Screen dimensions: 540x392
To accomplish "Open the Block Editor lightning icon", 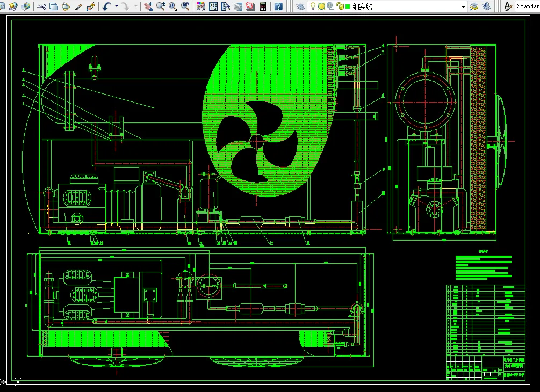I will point(91,6).
